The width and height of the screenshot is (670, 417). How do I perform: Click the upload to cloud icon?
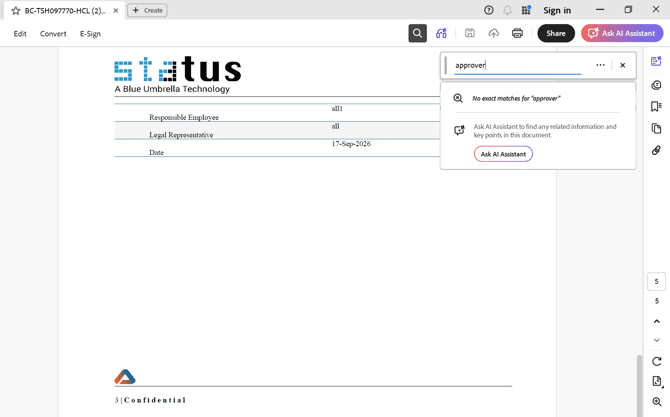point(494,33)
